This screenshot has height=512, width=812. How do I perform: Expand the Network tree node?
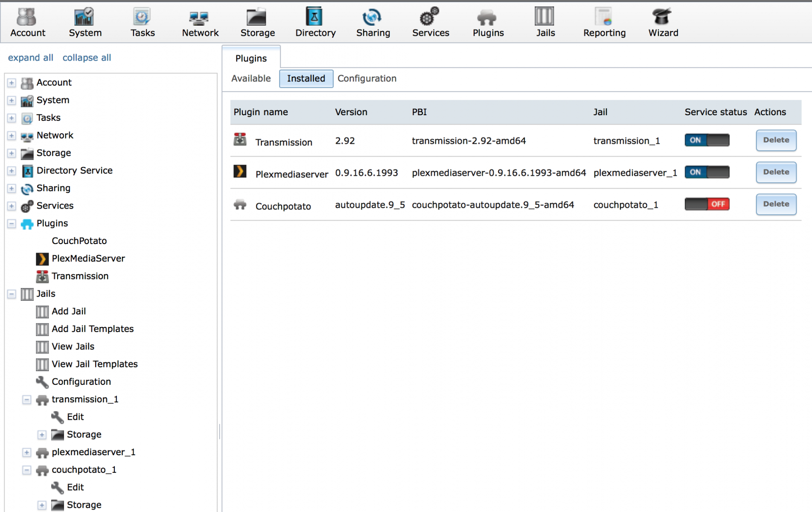click(12, 136)
